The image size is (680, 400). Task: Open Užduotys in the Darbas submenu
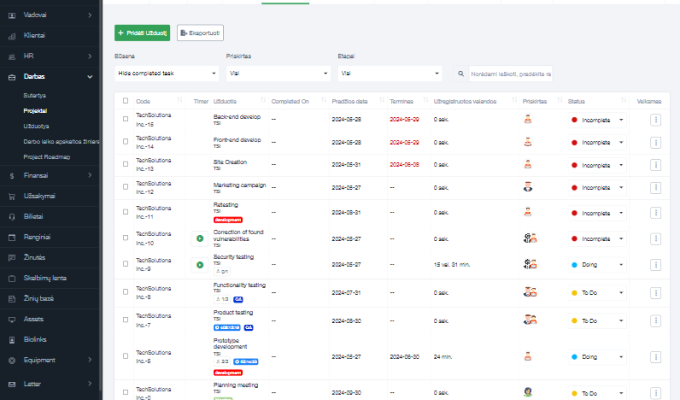tap(36, 126)
